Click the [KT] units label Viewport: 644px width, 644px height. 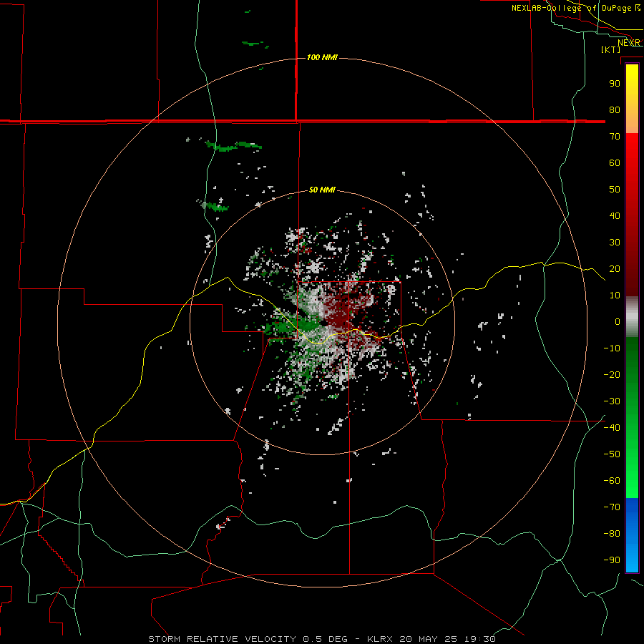point(611,49)
